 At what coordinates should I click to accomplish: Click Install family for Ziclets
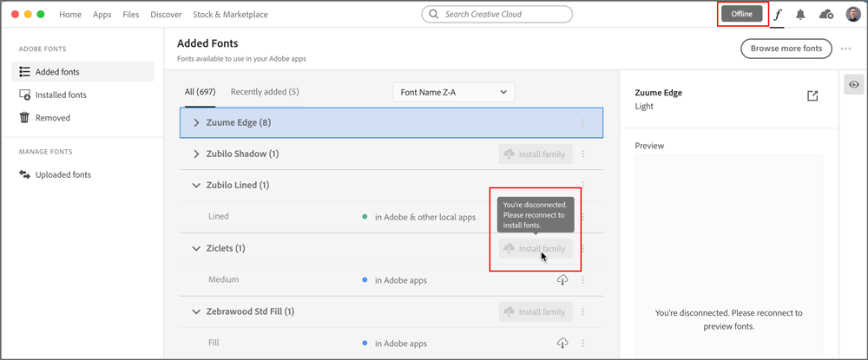536,249
